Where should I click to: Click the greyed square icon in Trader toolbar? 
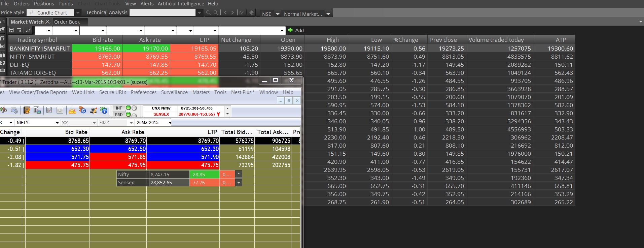(60, 110)
